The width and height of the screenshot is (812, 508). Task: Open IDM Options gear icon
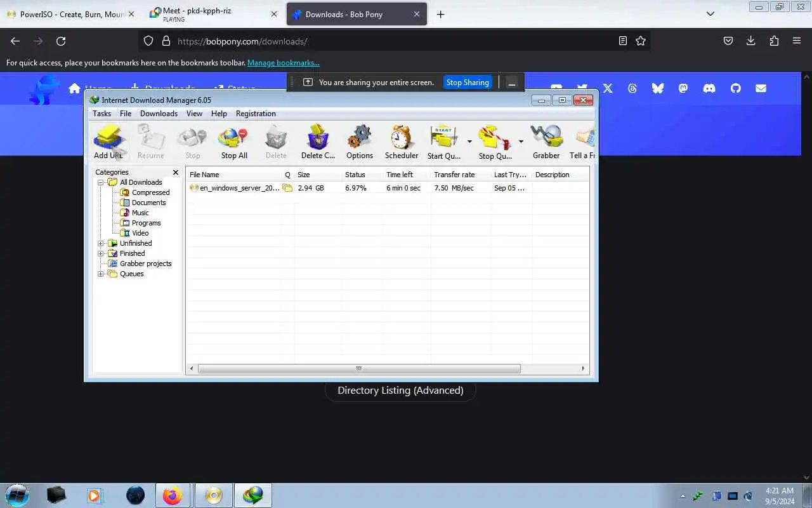click(360, 142)
